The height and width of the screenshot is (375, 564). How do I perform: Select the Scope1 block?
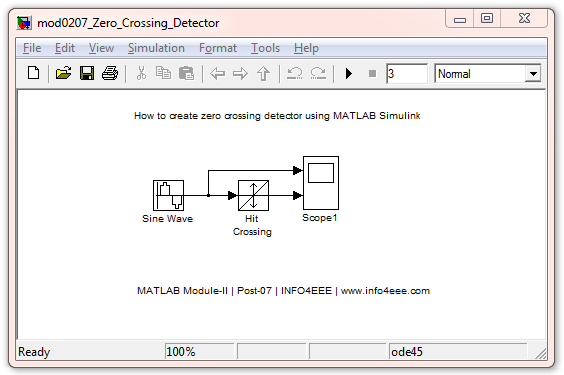coord(321,183)
